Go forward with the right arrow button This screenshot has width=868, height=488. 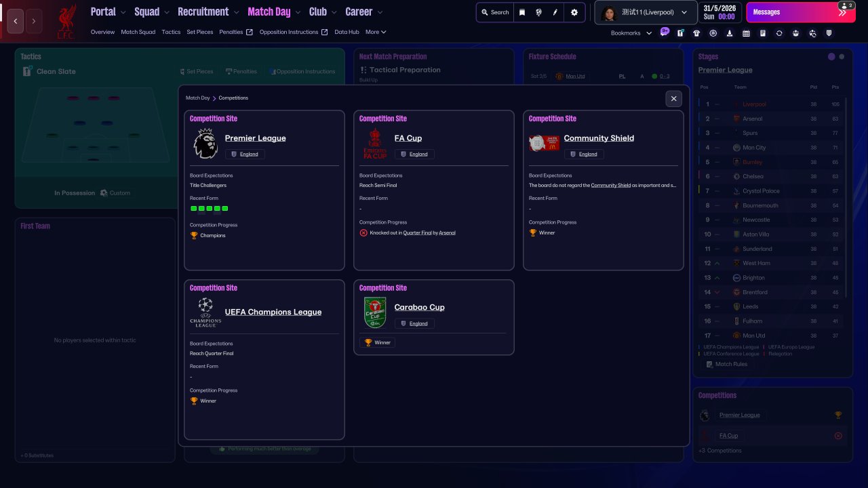(x=33, y=21)
